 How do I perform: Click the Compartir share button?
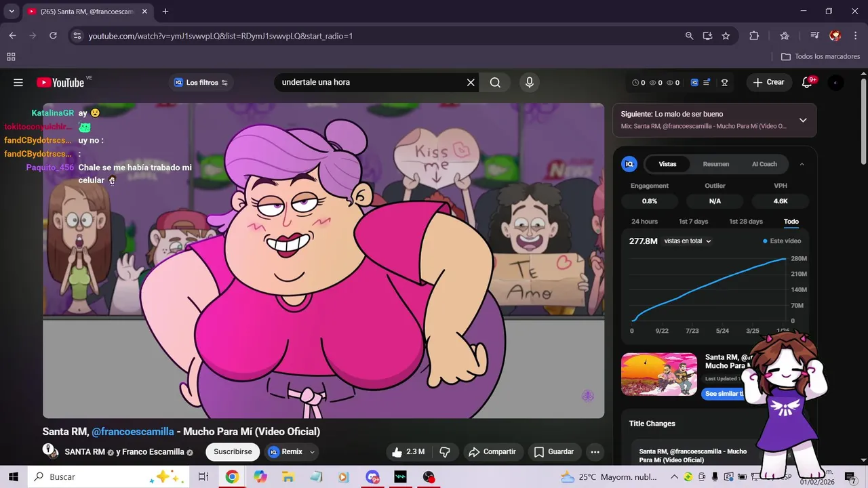(x=492, y=452)
